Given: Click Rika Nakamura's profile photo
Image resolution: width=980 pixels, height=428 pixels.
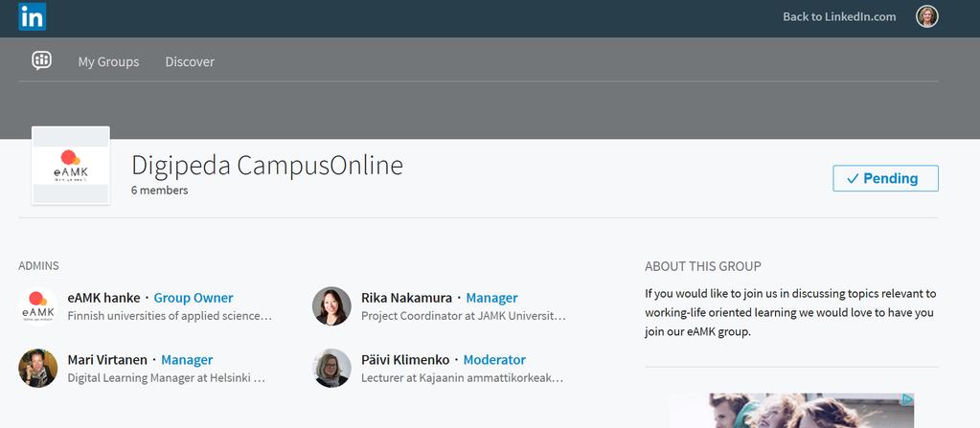Looking at the screenshot, I should click(x=331, y=306).
